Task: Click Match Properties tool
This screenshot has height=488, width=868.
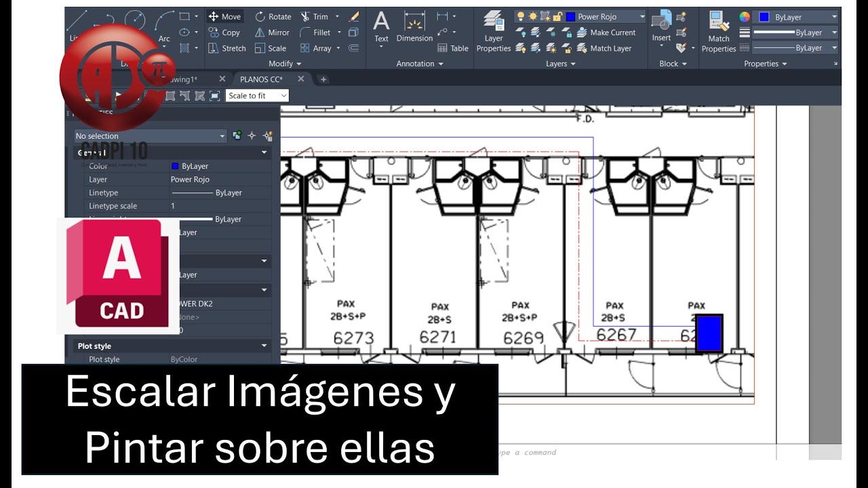Action: coord(719,31)
